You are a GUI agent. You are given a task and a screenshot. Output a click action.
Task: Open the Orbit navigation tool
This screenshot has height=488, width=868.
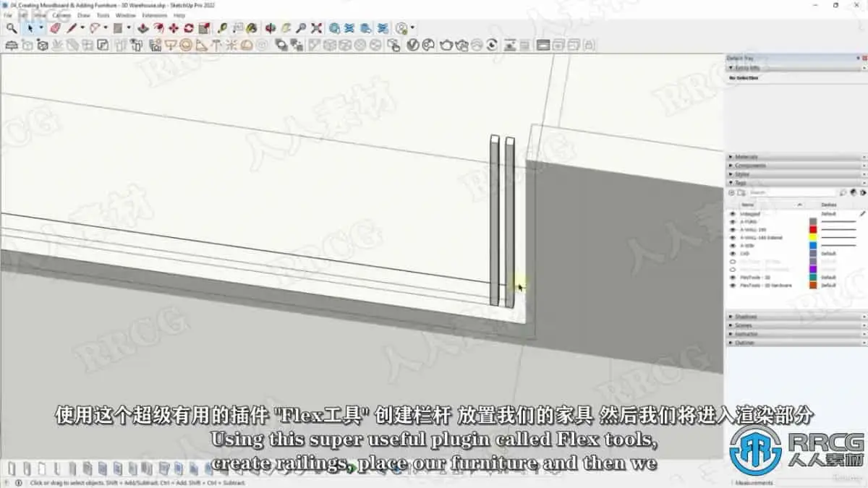(269, 28)
